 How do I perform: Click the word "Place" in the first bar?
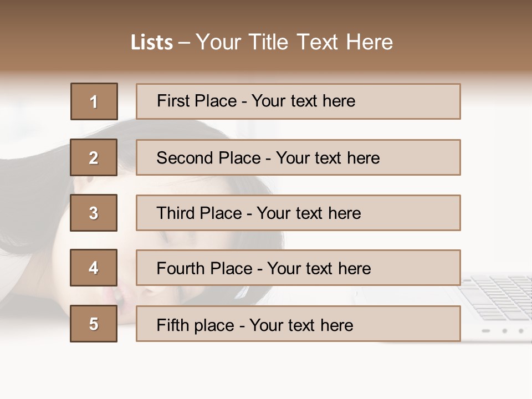pyautogui.click(x=219, y=101)
